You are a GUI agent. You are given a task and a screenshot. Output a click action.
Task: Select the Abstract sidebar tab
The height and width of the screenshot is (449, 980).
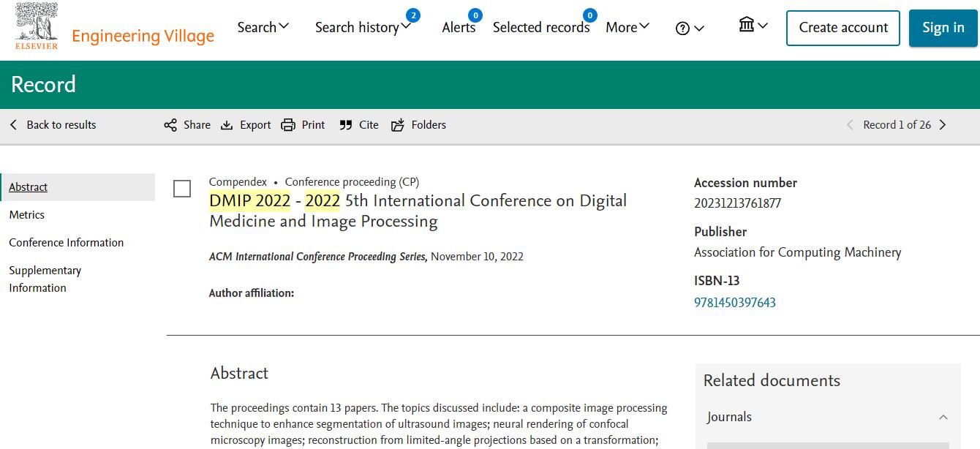[78, 187]
